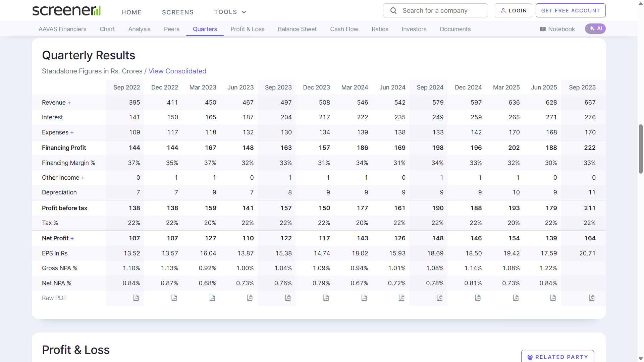Open the AI assistant button

595,29
